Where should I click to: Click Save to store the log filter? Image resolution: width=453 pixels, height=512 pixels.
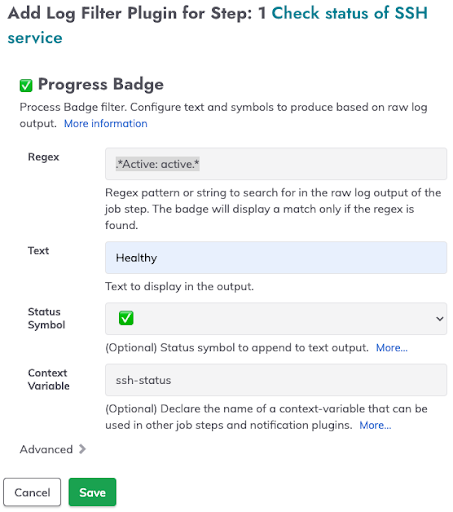[92, 492]
